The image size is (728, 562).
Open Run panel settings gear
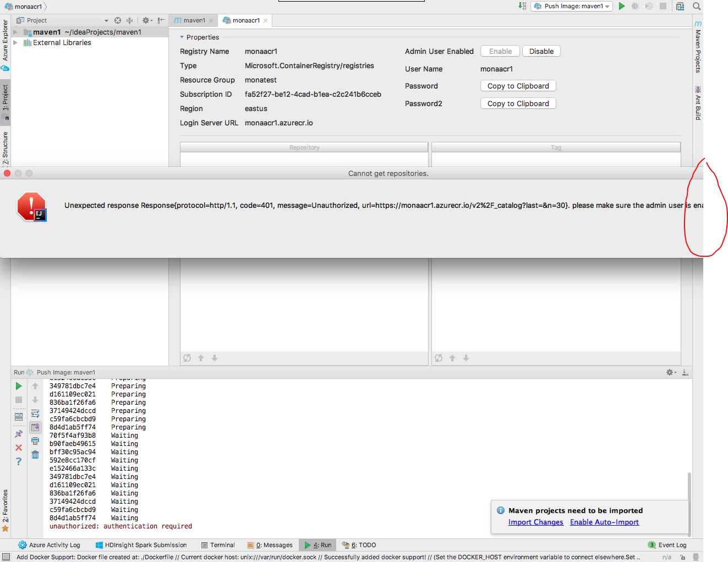click(x=669, y=372)
